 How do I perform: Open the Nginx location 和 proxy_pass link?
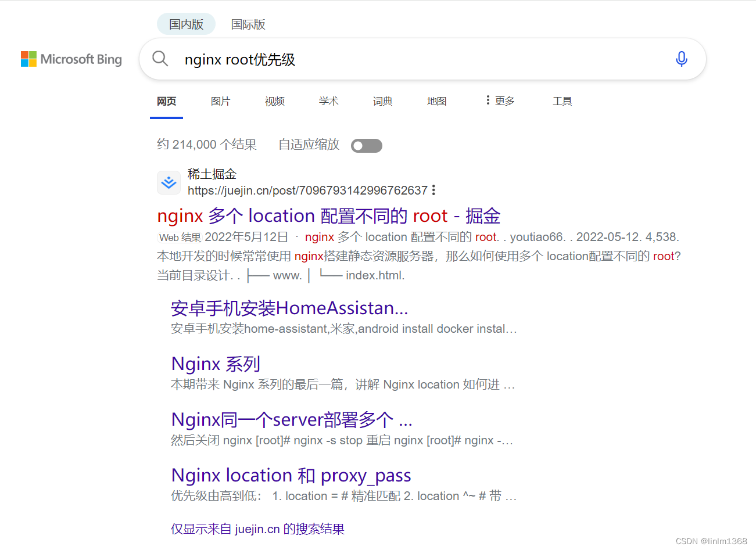coord(291,476)
